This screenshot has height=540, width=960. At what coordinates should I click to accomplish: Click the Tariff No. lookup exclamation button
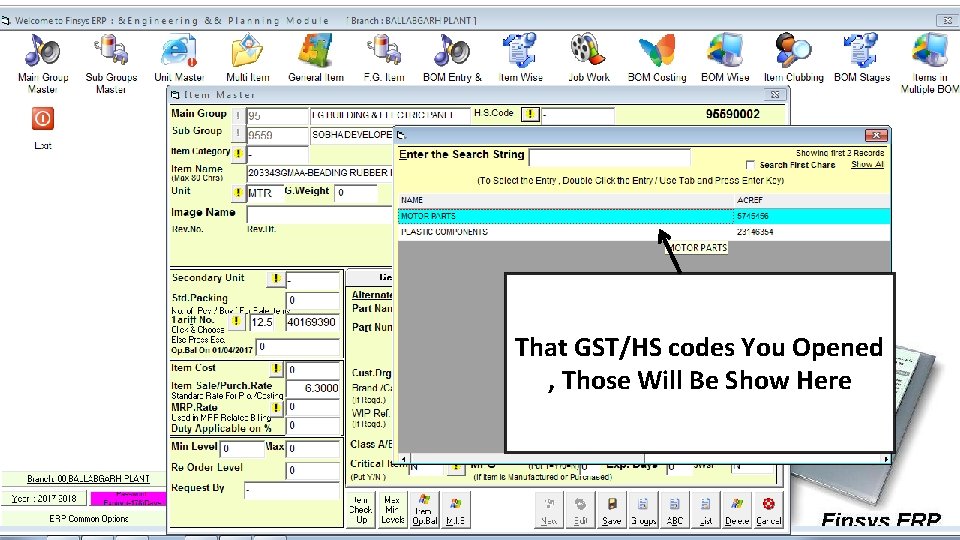pyautogui.click(x=236, y=321)
